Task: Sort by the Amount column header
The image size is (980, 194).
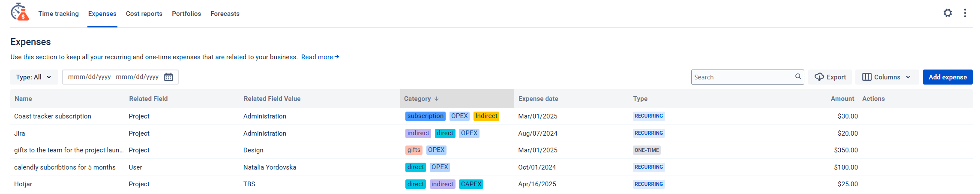Action: (842, 99)
